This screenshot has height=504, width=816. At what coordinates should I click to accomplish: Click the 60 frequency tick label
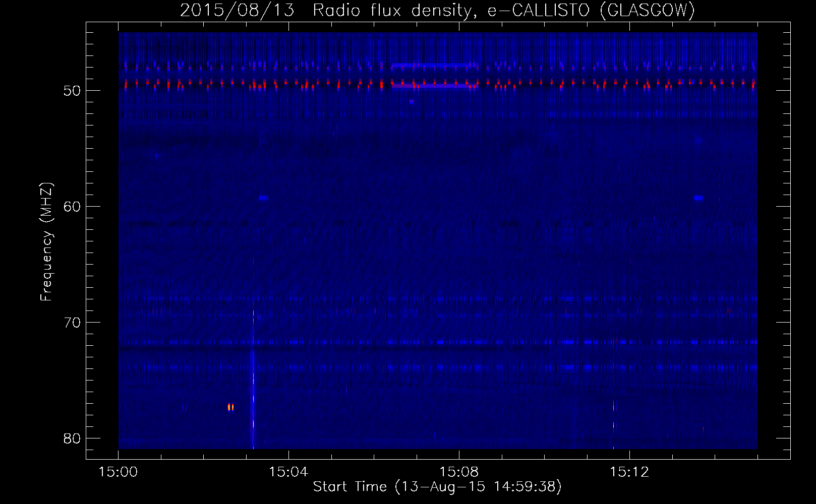pos(73,207)
